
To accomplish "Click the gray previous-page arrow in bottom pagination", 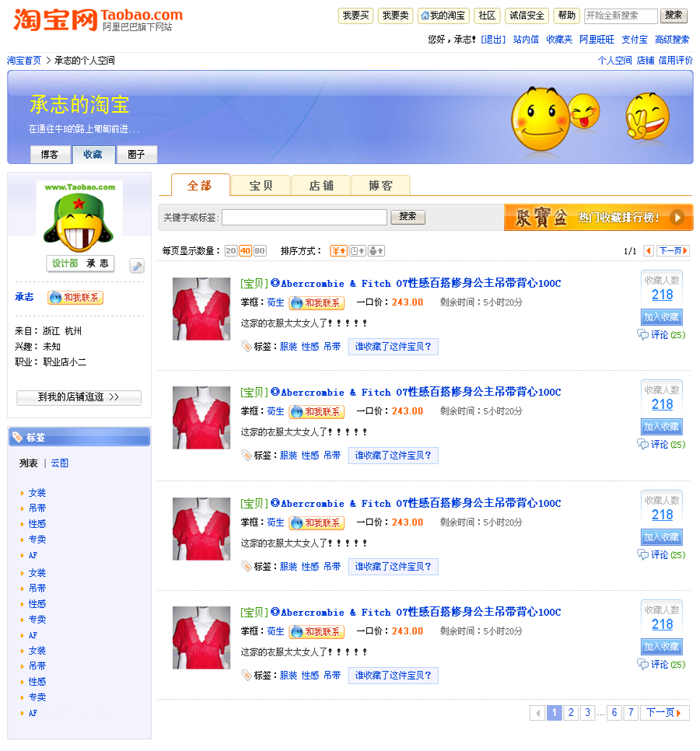I will click(537, 713).
